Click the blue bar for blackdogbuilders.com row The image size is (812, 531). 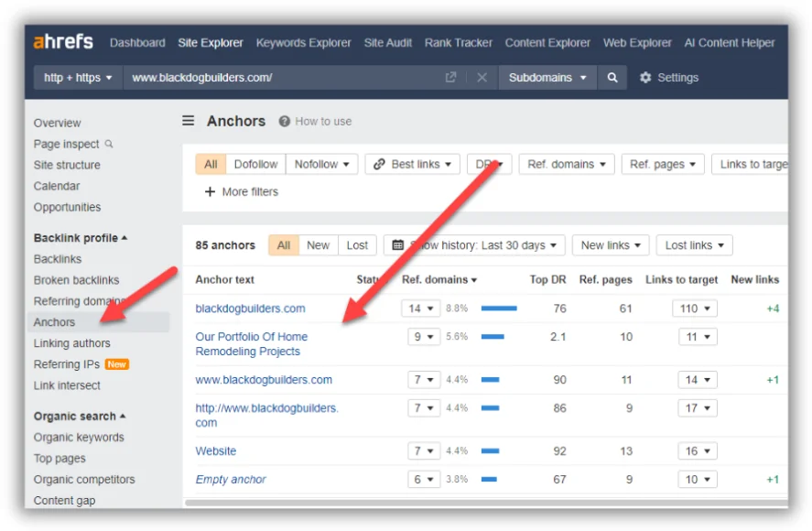(x=499, y=309)
